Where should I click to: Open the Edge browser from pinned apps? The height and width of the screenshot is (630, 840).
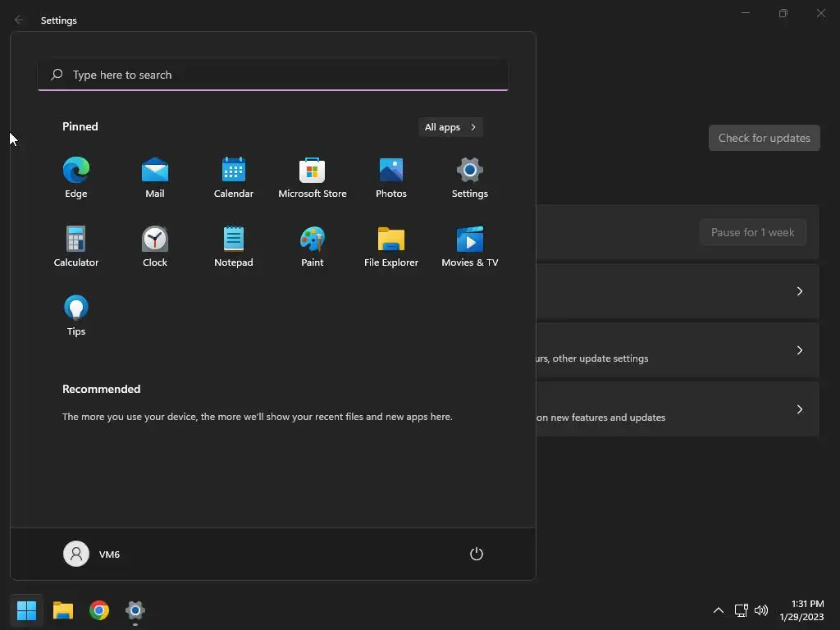[x=76, y=178]
